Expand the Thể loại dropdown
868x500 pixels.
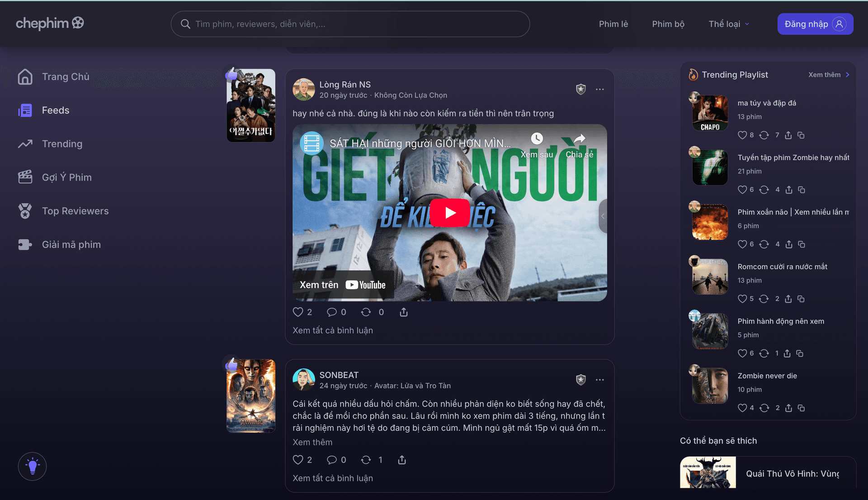[x=728, y=24]
